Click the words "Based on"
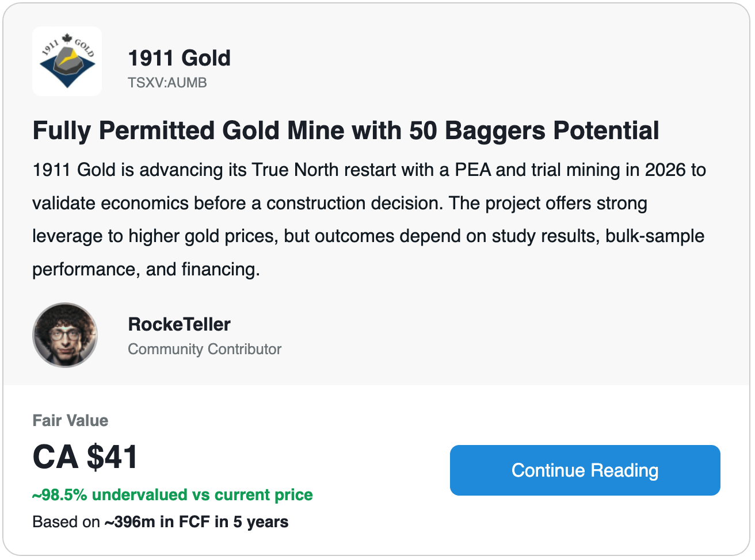This screenshot has height=560, width=755. point(66,522)
